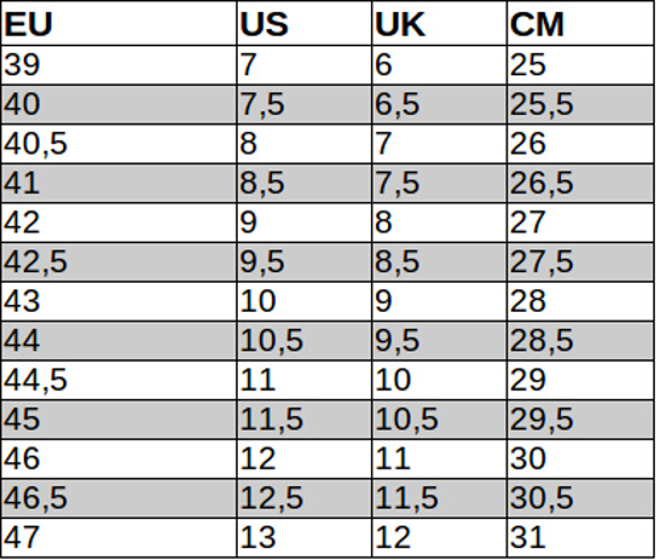Select the US size 9,5 cell
Image resolution: width=660 pixels, height=560 pixels.
click(x=304, y=262)
